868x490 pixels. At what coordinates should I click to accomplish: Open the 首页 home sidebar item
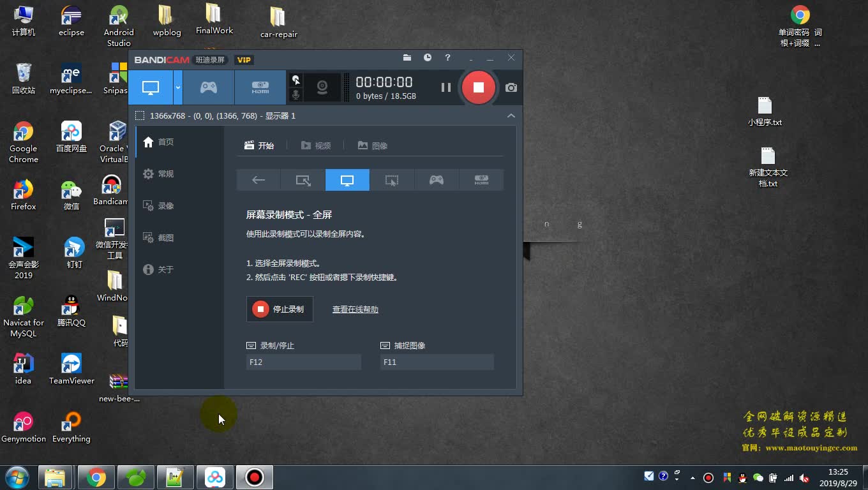pos(179,142)
